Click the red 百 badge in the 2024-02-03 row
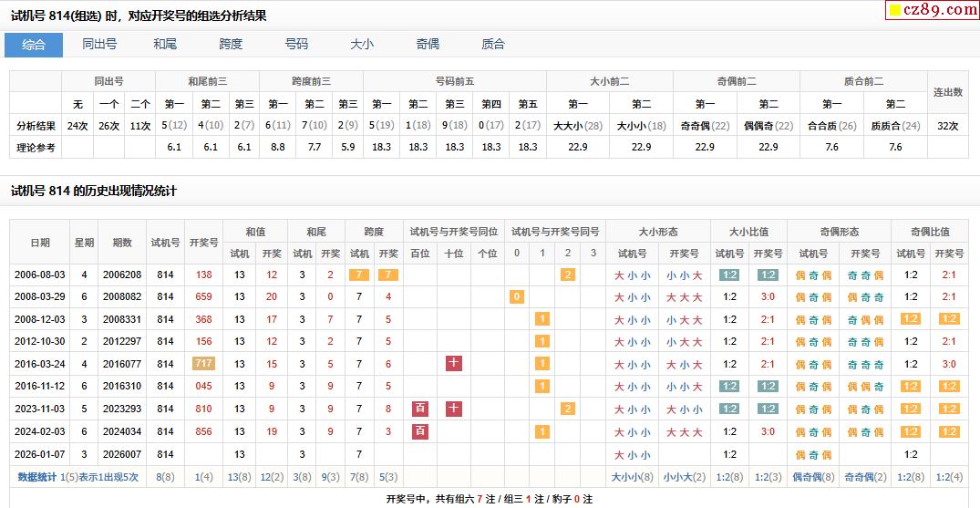 420,431
